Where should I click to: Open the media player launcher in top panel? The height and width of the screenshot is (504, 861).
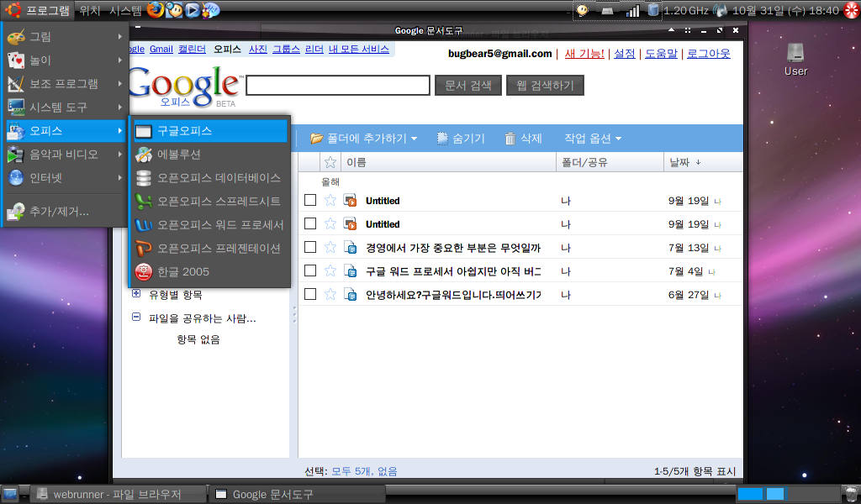[x=193, y=10]
